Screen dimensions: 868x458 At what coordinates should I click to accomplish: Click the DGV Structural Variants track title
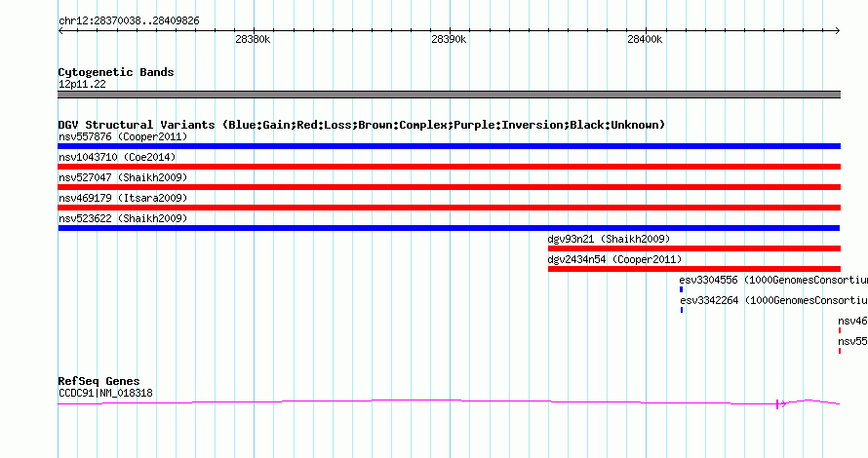[x=362, y=125]
